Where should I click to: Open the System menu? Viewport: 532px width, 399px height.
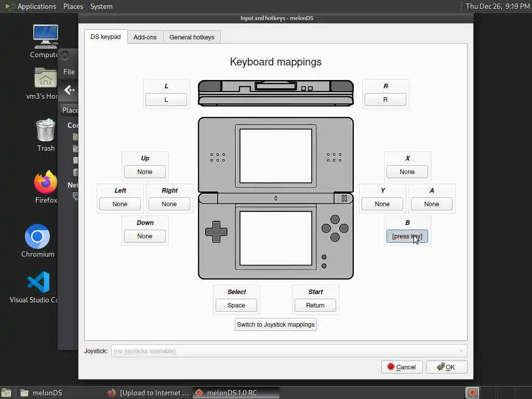click(101, 6)
